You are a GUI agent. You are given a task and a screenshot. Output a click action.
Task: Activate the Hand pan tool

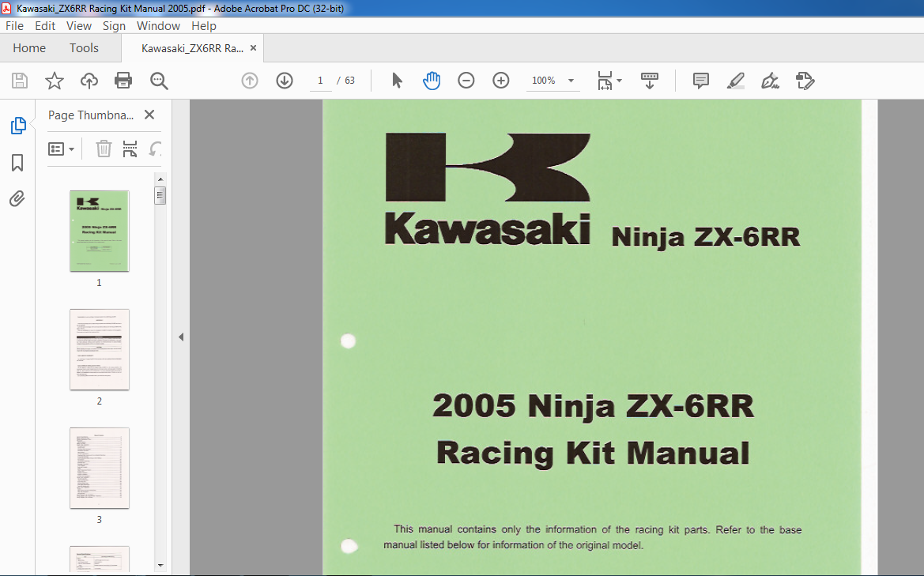(x=432, y=80)
